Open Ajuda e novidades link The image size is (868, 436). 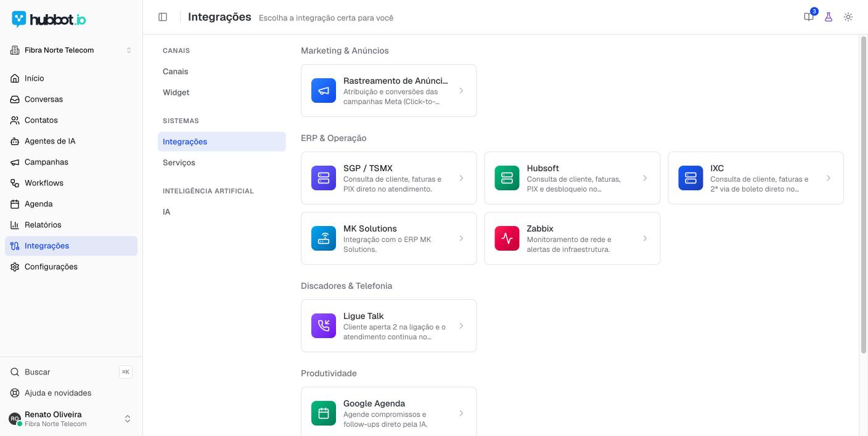[x=71, y=393]
